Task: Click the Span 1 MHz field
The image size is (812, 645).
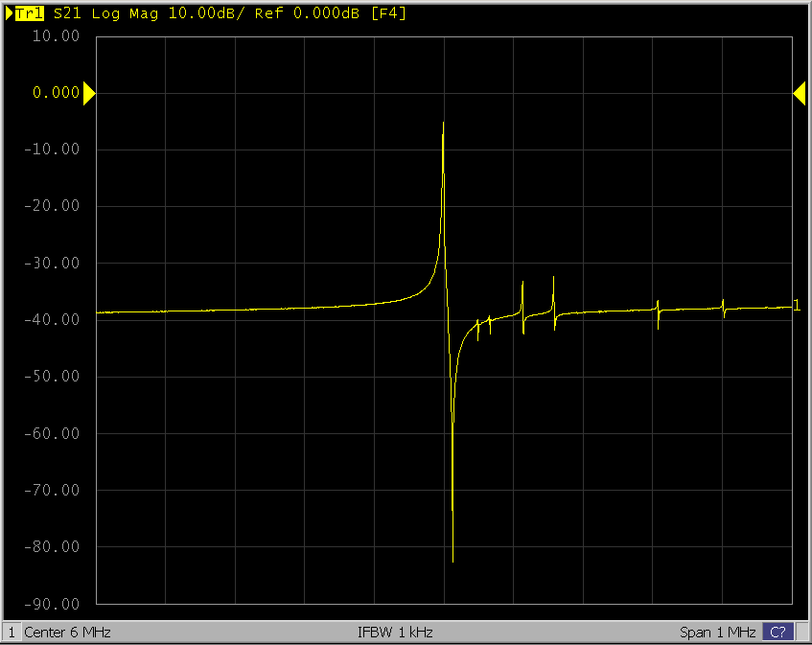Action: point(719,633)
